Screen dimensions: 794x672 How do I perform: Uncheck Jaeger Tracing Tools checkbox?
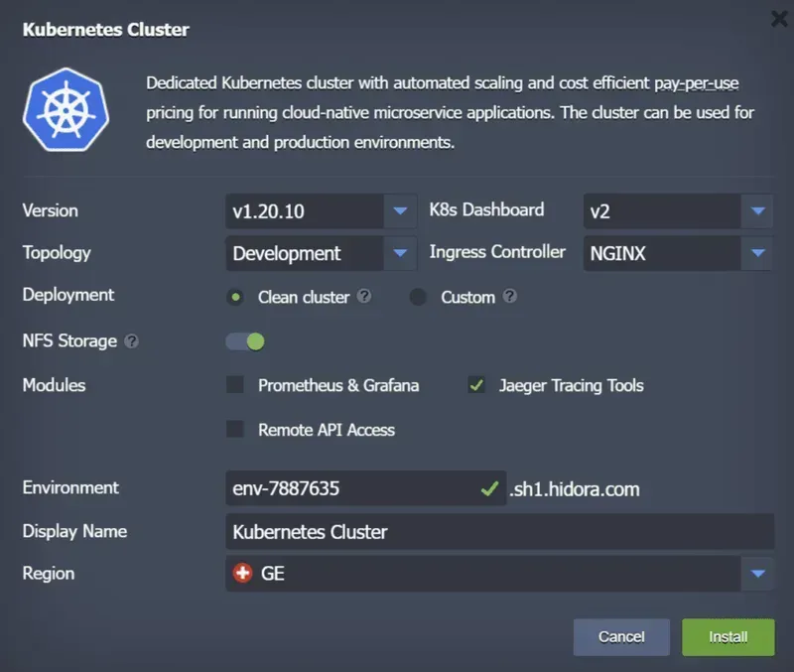point(478,385)
